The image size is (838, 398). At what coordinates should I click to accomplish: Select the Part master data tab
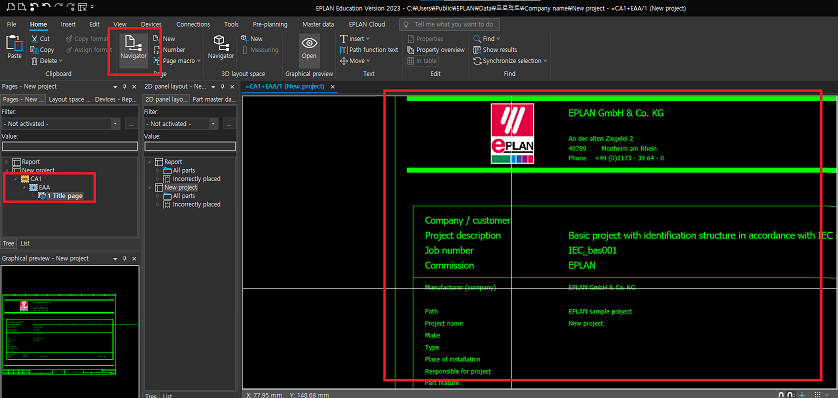(213, 99)
